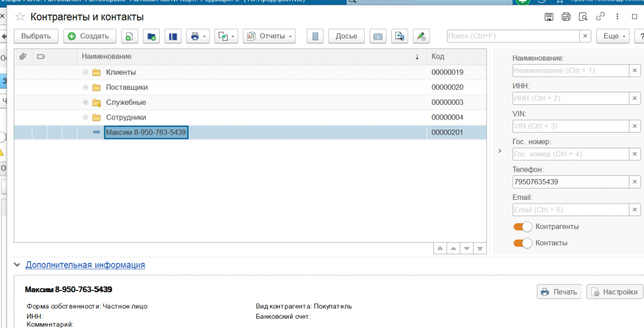Open the Дополнительная информация link
644x328 pixels.
coord(85,265)
